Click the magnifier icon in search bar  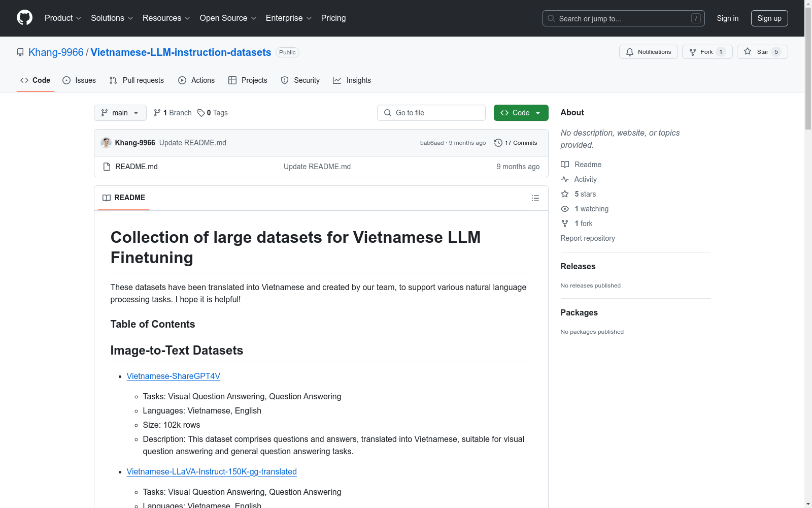click(551, 18)
